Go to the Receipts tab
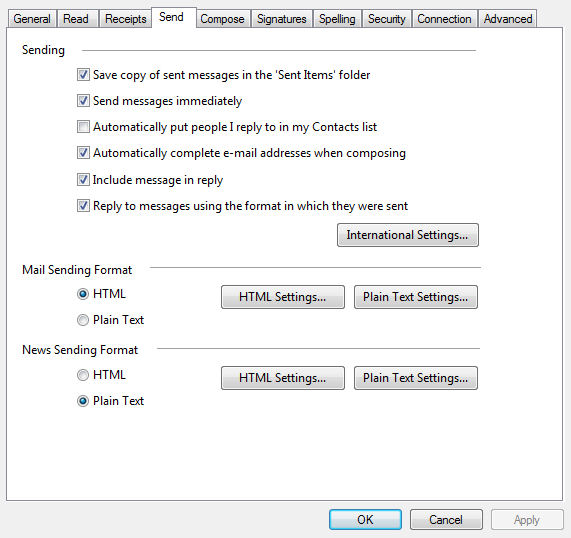This screenshot has height=538, width=571. (126, 19)
